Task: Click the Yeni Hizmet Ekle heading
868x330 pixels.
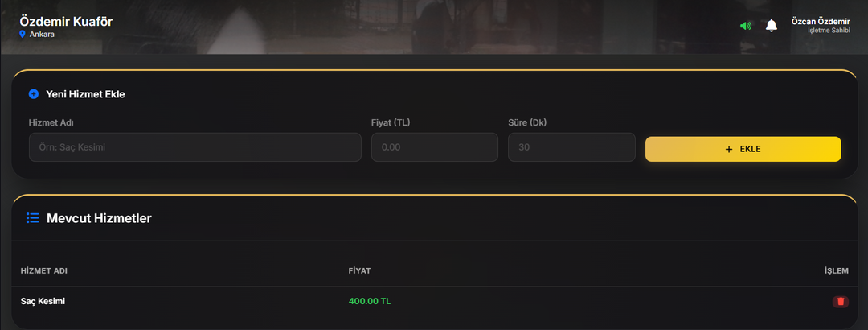Action: pos(85,94)
